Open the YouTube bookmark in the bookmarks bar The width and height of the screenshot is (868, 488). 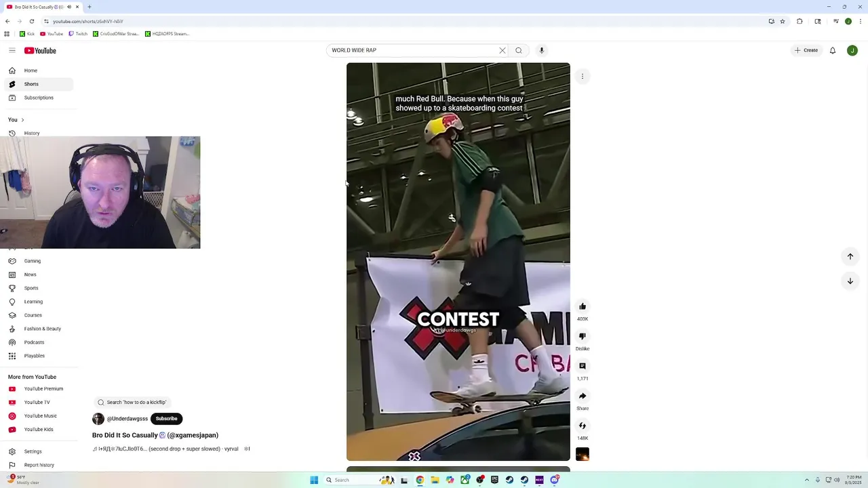[x=52, y=34]
